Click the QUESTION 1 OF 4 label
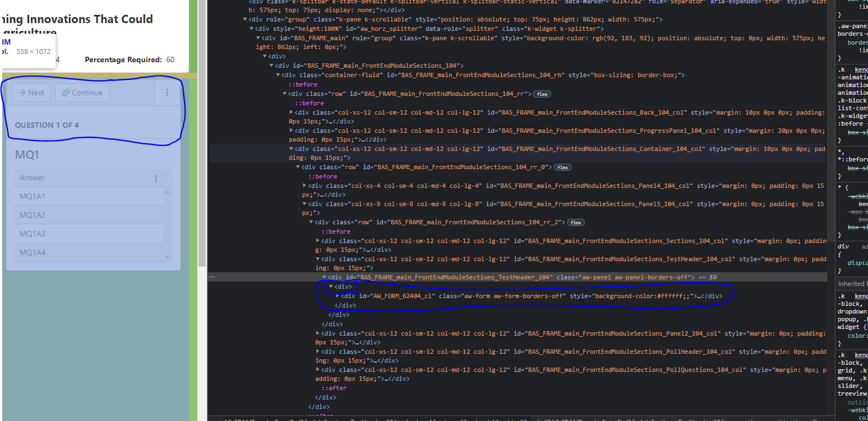The image size is (868, 421). 47,125
